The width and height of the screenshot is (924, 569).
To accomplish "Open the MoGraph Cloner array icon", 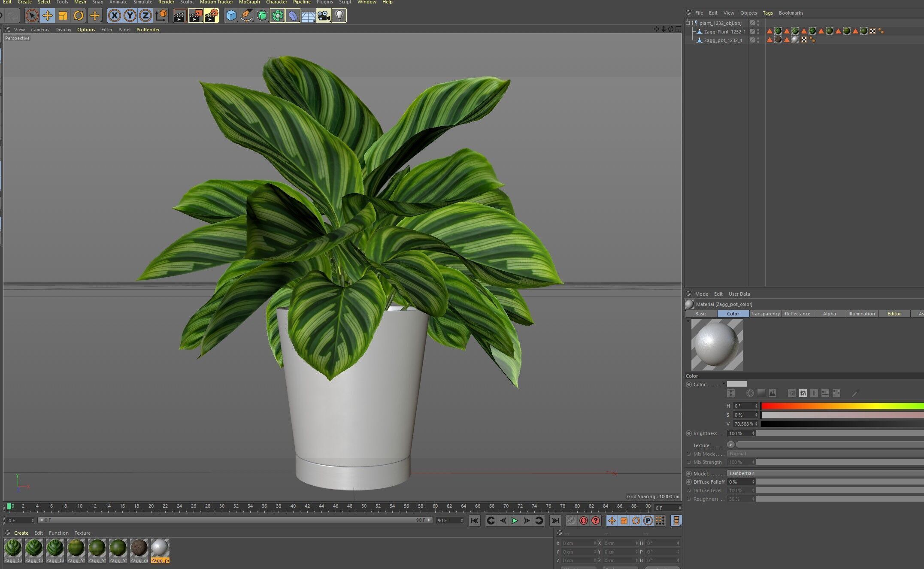I will click(x=277, y=16).
